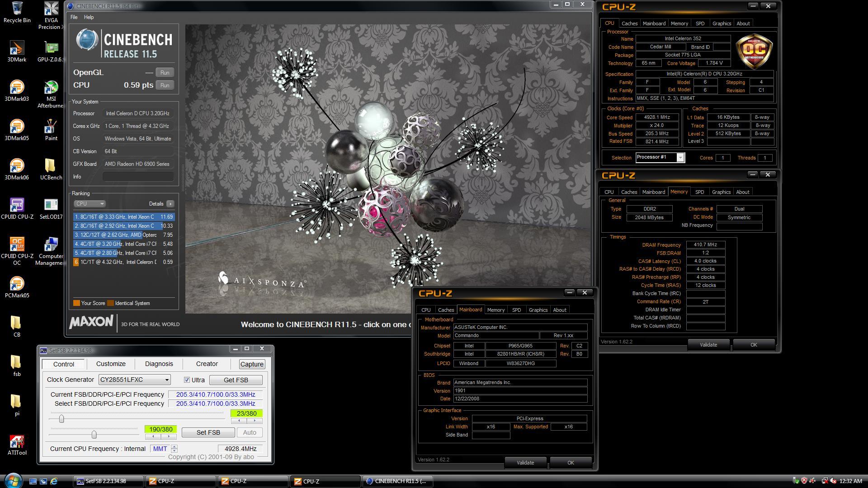
Task: Open the Caches tab in the top CPU-Z window
Action: pos(629,23)
